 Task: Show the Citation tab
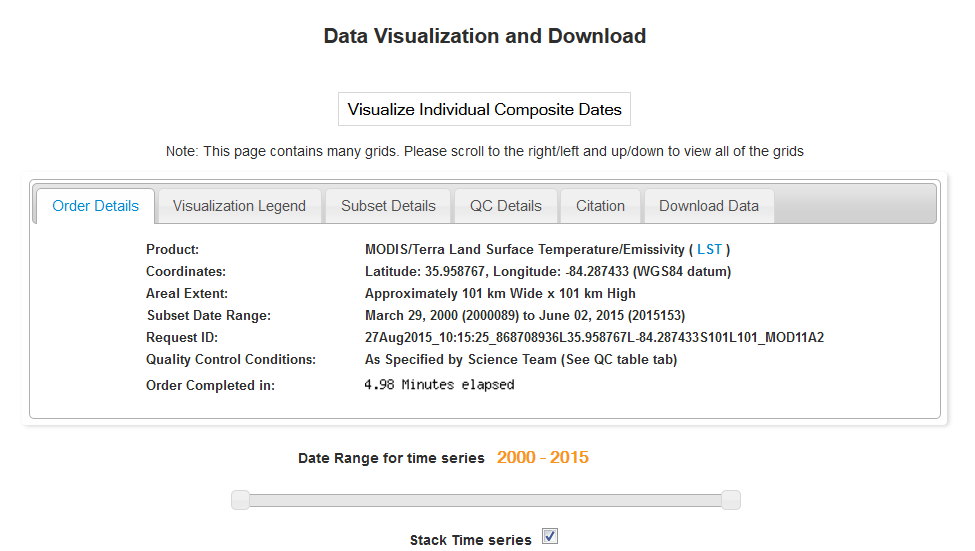tap(600, 206)
